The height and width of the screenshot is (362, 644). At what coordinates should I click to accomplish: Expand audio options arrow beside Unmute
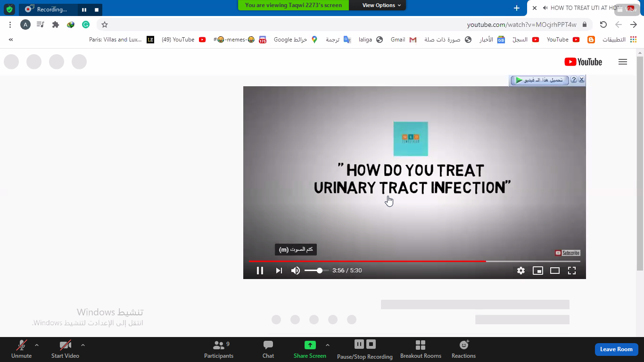37,345
